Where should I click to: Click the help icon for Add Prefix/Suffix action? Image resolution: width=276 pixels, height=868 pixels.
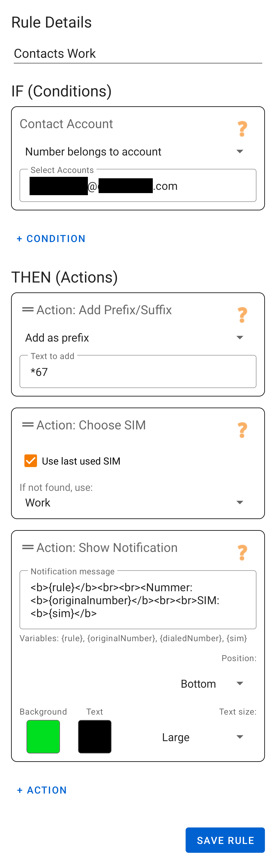coord(242,315)
